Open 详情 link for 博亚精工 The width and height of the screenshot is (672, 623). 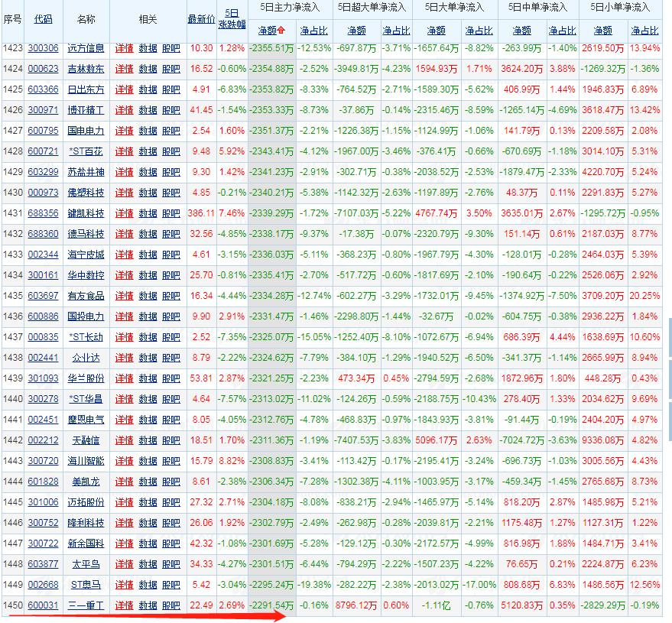click(125, 110)
